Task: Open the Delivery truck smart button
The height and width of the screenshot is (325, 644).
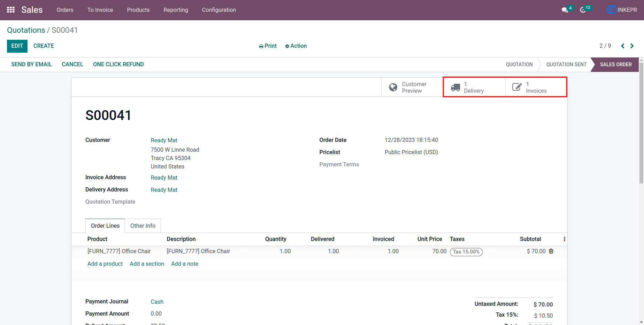Action: point(474,87)
